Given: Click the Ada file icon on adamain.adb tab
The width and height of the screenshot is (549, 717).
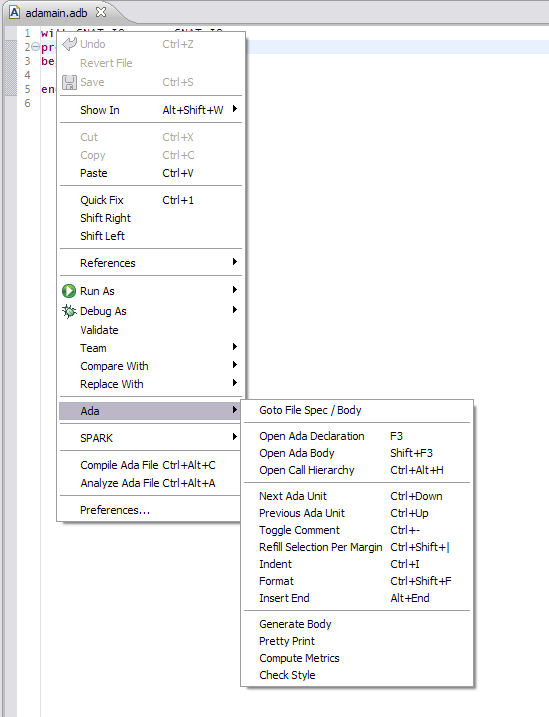Looking at the screenshot, I should pyautogui.click(x=15, y=12).
